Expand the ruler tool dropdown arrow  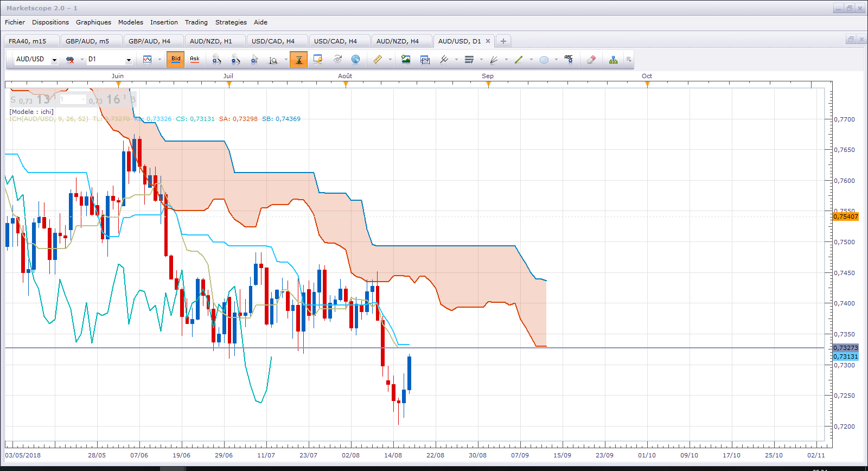point(390,60)
